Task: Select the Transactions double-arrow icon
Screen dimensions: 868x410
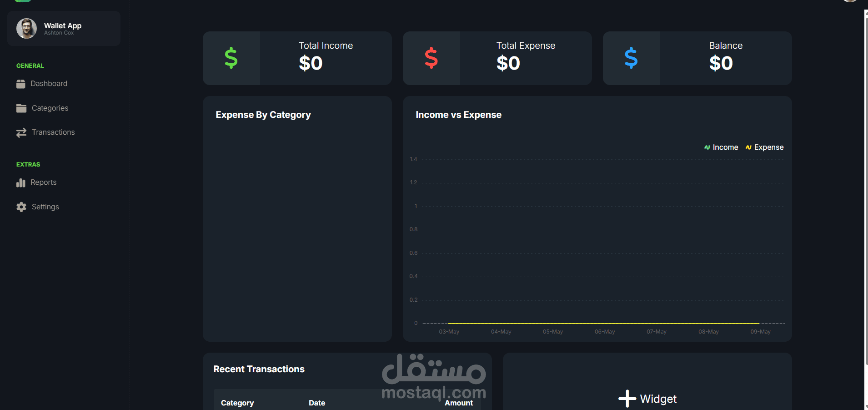Action: [21, 132]
